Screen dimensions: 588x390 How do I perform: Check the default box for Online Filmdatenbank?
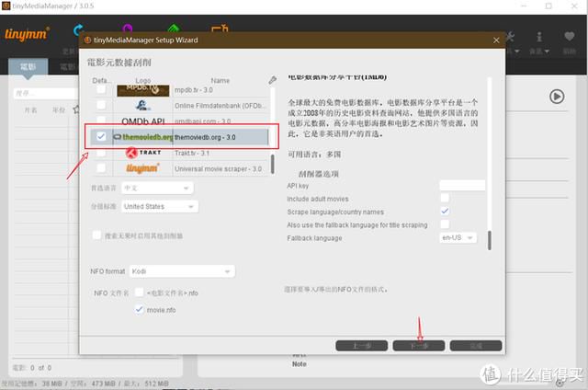[101, 105]
